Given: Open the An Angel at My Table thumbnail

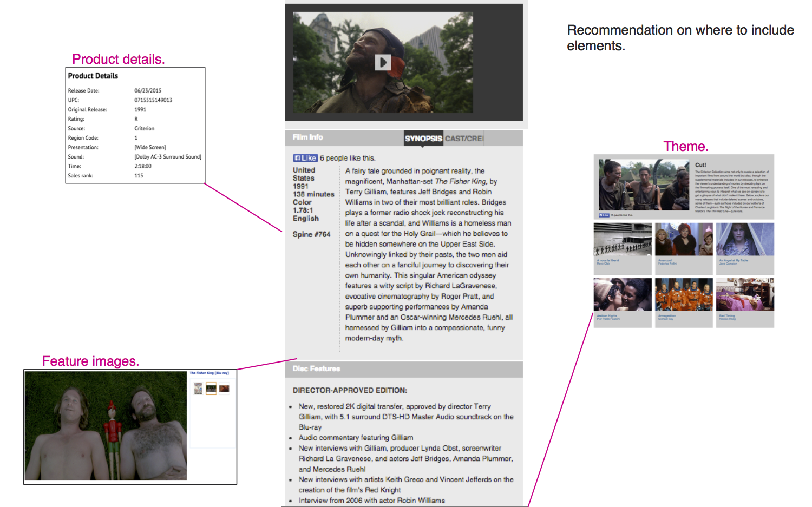Looking at the screenshot, I should coord(745,239).
